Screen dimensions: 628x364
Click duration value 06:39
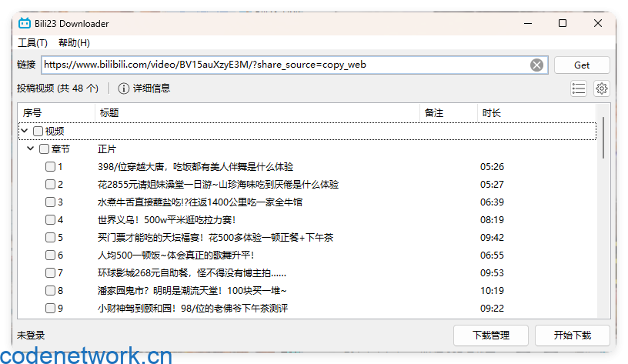pos(493,202)
